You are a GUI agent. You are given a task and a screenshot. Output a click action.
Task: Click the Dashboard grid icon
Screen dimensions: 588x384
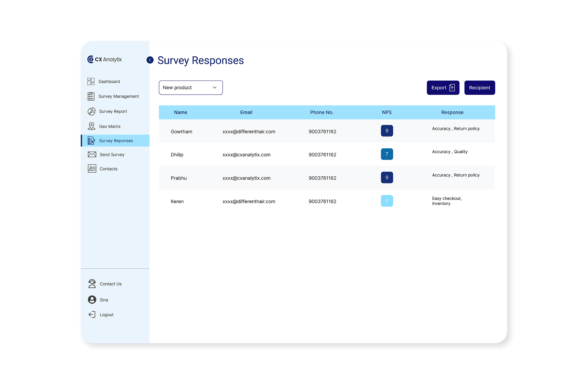(x=91, y=81)
